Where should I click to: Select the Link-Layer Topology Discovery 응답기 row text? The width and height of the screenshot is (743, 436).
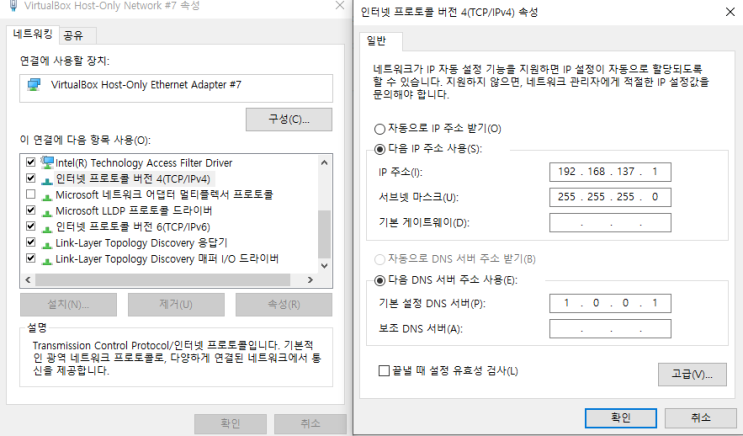pos(141,243)
